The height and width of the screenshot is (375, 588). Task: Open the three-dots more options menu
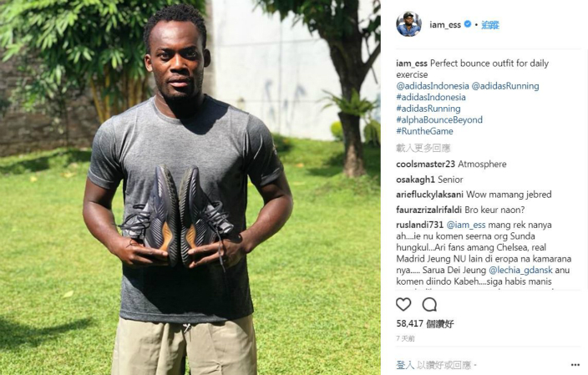click(575, 364)
